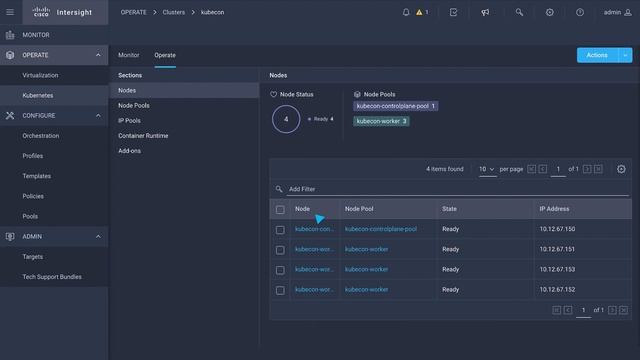Viewport: 640px width, 360px height.
Task: Go to first page in top pagination
Action: (x=531, y=169)
